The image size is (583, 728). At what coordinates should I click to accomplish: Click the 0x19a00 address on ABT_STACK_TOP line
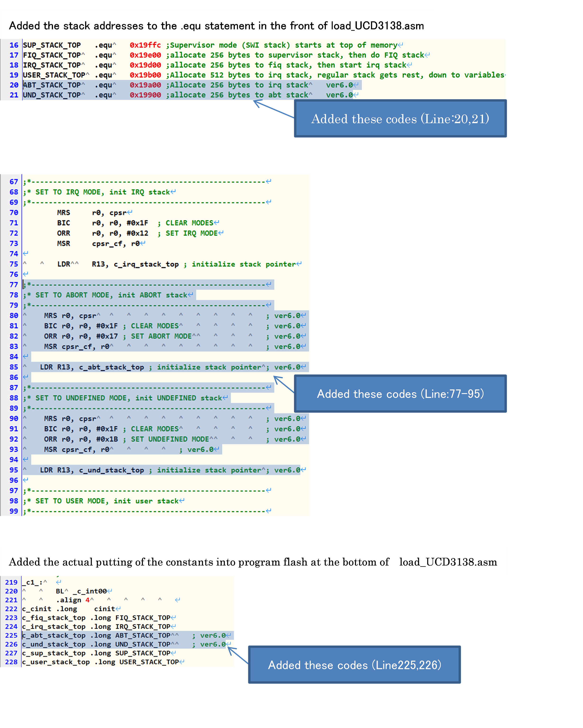click(145, 85)
